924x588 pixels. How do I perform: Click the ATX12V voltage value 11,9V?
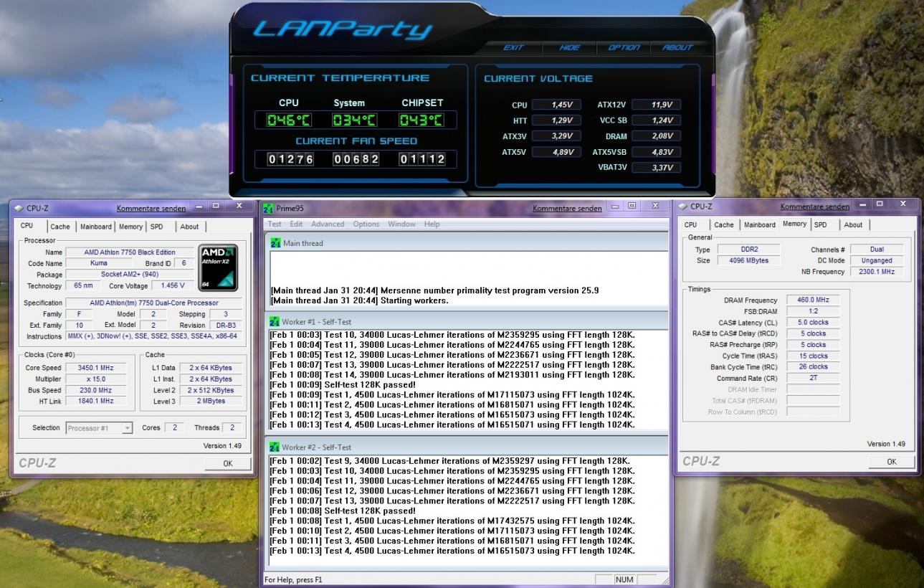(x=656, y=105)
